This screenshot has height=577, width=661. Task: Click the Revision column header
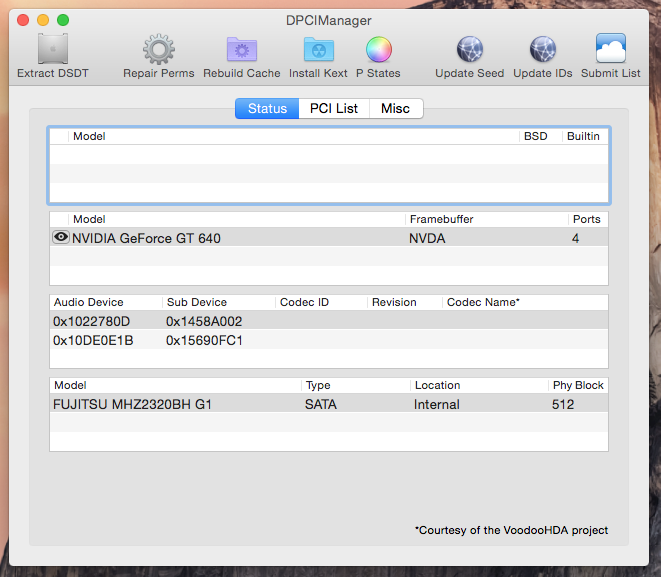click(394, 302)
